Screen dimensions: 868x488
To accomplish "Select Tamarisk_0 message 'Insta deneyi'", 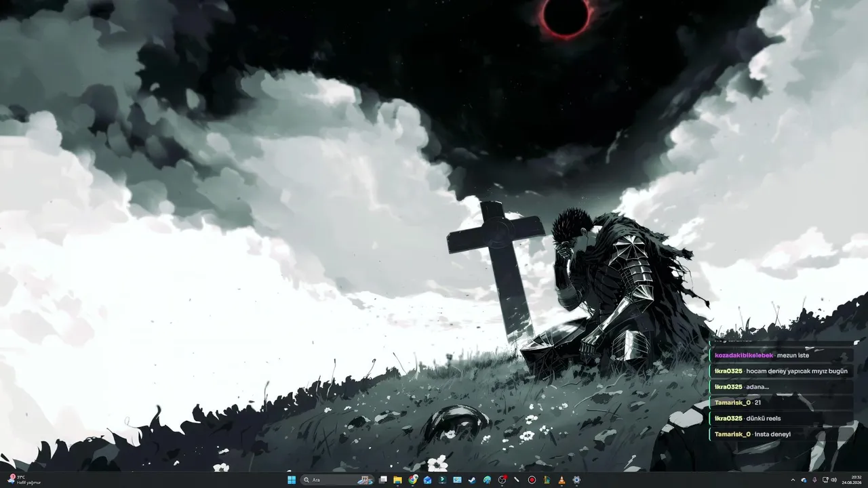I will click(x=781, y=434).
